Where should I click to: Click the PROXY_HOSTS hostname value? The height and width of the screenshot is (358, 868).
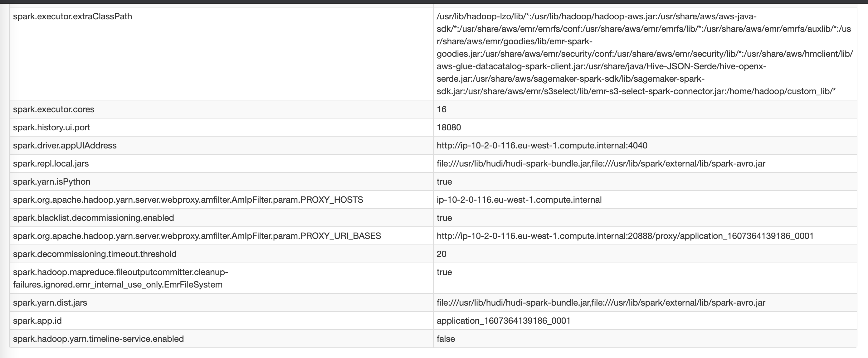[x=519, y=200]
